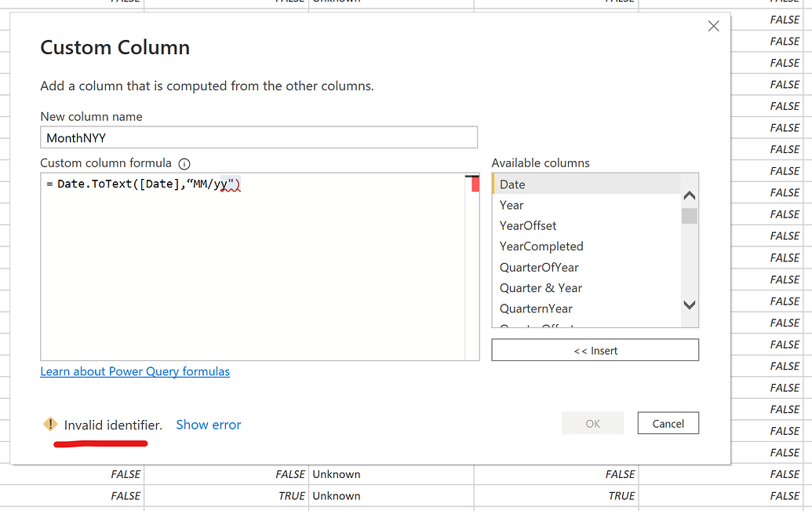Select QuarternYear in Available columns
Screen dimensions: 812x511
point(586,309)
